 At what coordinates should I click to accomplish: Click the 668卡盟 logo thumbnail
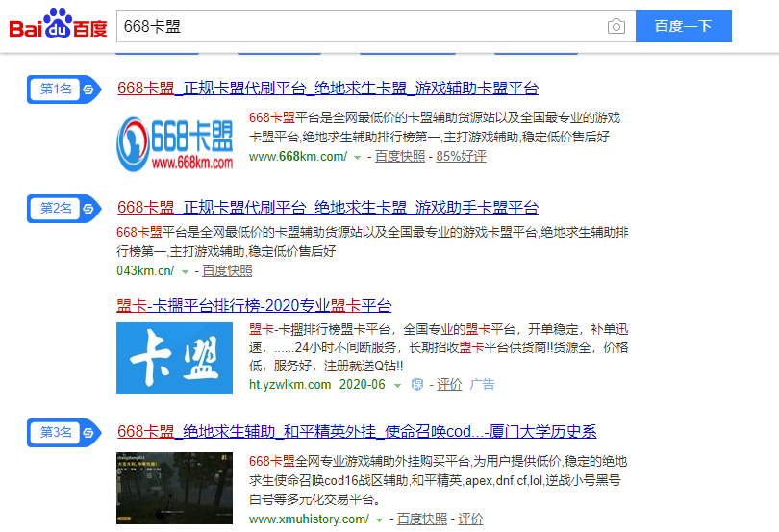point(174,144)
